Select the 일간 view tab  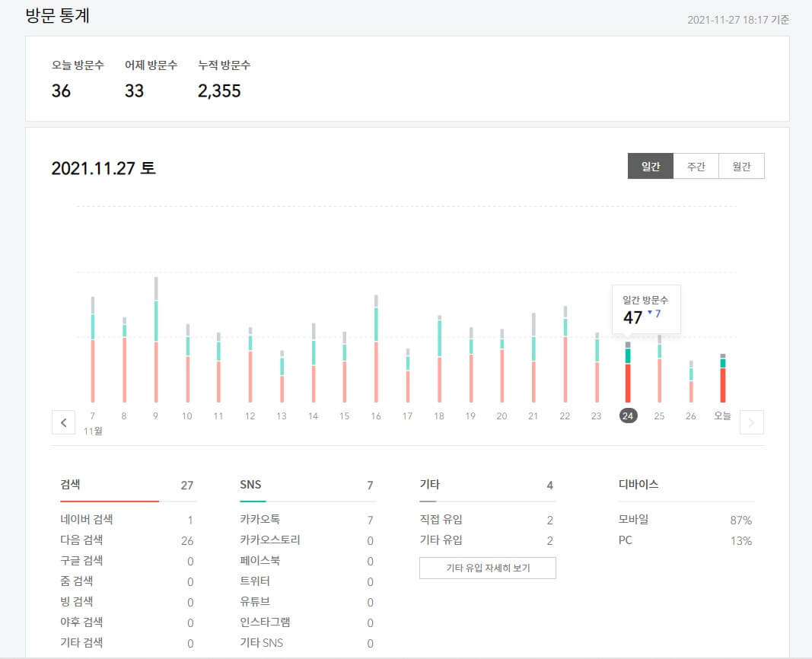click(x=651, y=166)
